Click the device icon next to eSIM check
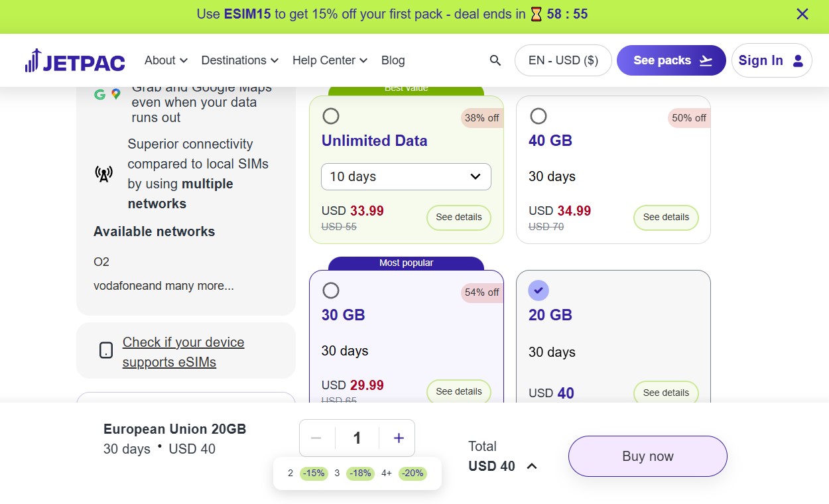 pos(106,351)
